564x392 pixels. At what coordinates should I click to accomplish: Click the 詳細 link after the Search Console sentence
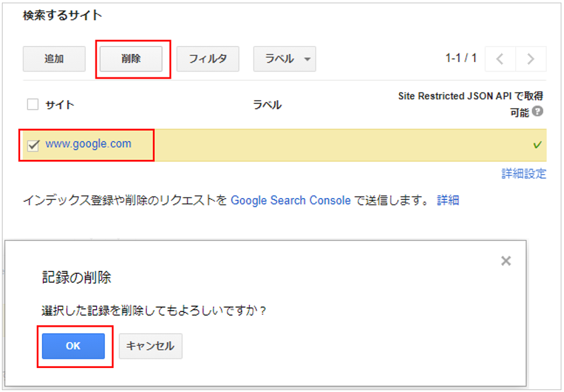click(448, 200)
